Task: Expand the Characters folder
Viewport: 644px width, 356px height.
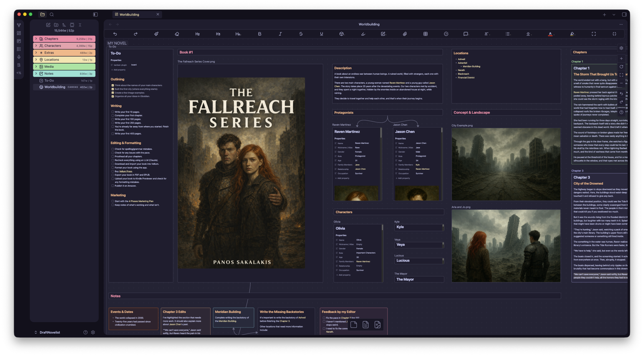Action: tap(36, 46)
